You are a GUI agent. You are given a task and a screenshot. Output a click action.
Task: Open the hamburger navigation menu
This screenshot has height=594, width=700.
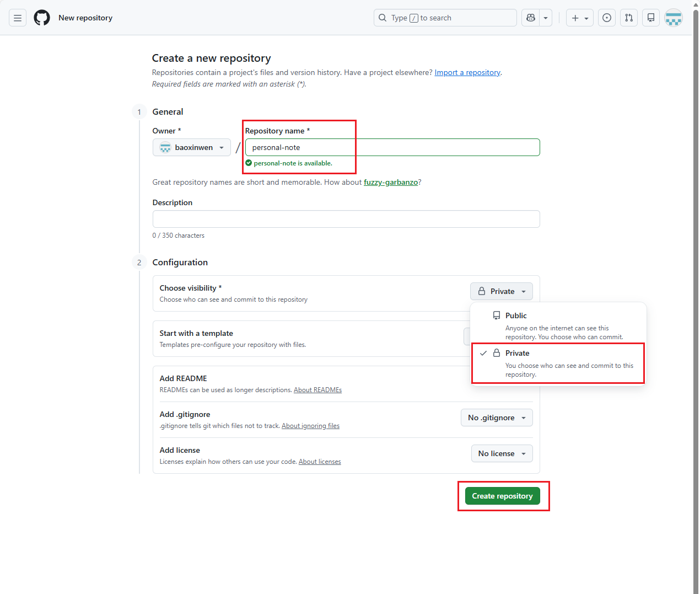coord(18,18)
